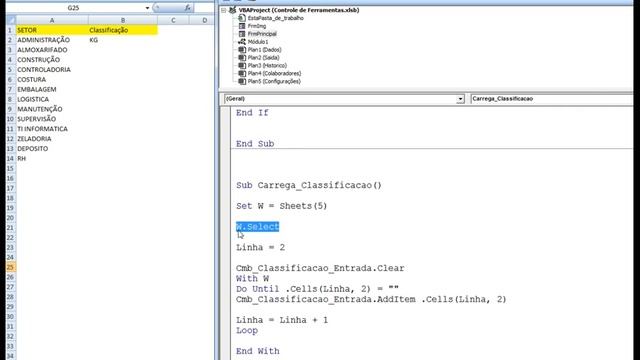Image resolution: width=640 pixels, height=360 pixels.
Task: Click the Set W = Sheets(5) line
Action: click(x=282, y=206)
